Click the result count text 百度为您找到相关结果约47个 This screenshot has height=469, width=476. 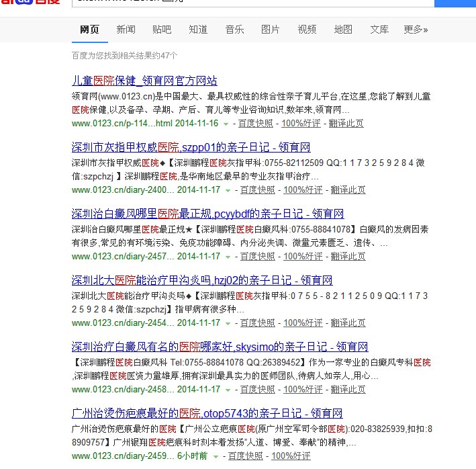pyautogui.click(x=124, y=56)
